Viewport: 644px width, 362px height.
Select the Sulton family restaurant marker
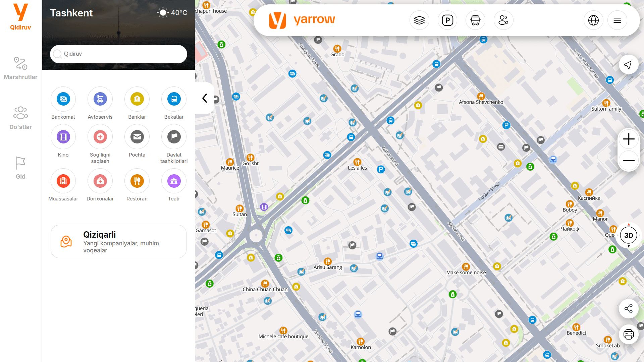tap(606, 103)
